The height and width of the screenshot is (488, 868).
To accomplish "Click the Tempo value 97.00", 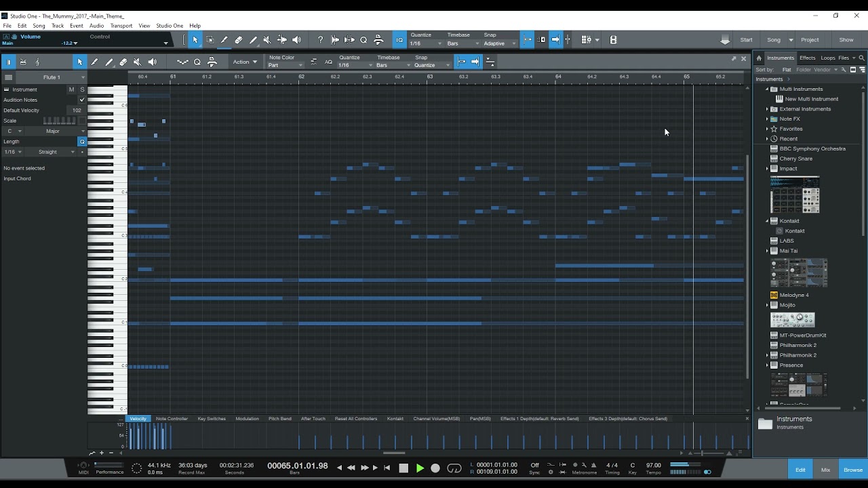I will [x=654, y=465].
